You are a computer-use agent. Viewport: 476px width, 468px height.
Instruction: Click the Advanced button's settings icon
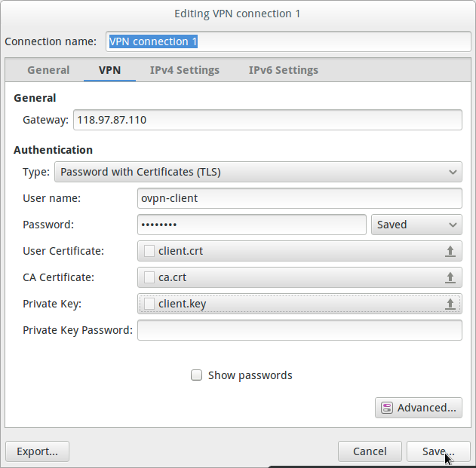[x=387, y=408]
